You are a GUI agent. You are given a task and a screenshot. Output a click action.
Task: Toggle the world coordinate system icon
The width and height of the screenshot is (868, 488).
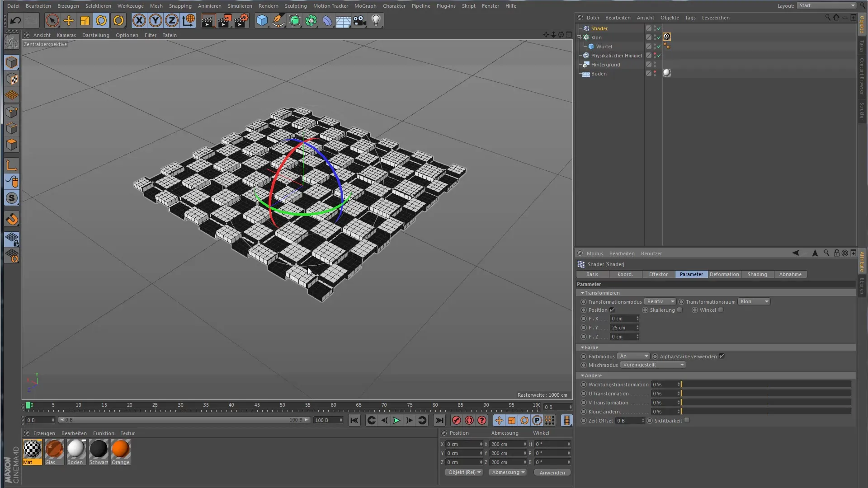click(x=189, y=20)
